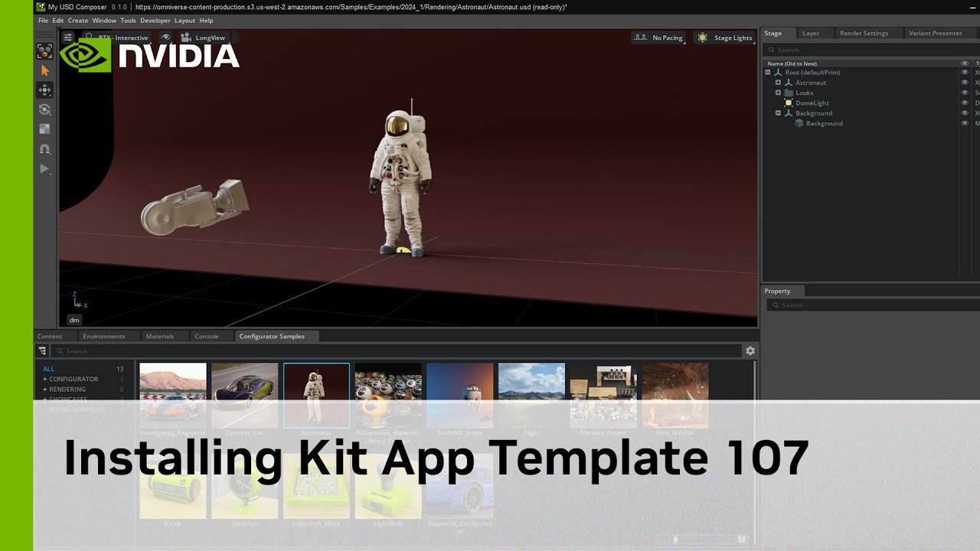Sort by Name (Old to New) header

coord(792,64)
